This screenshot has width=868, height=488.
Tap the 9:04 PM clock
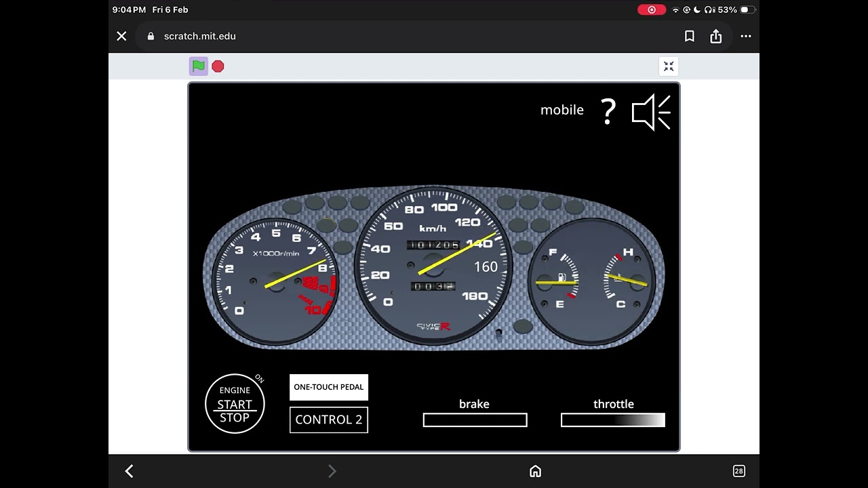(x=129, y=9)
